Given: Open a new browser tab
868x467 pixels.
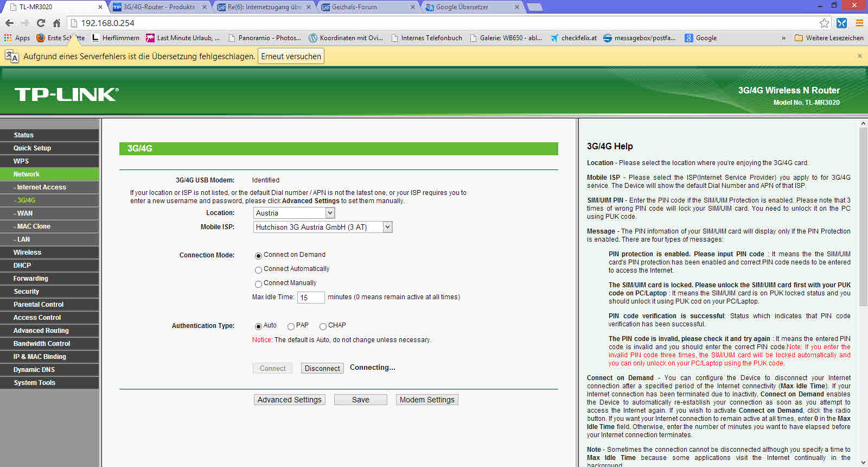Looking at the screenshot, I should [535, 7].
